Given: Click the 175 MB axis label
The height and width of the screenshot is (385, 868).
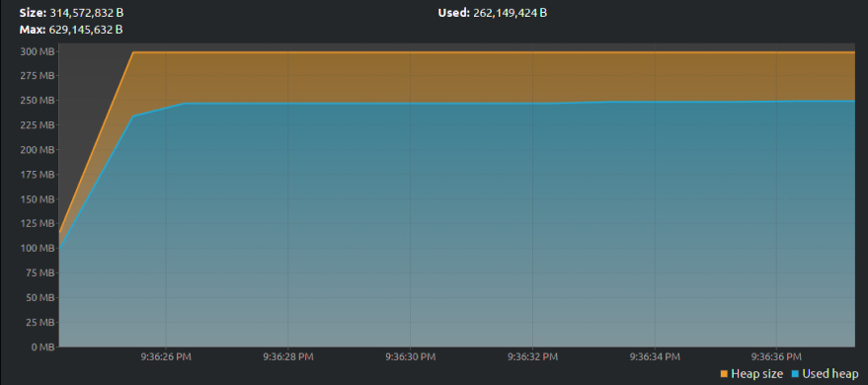Looking at the screenshot, I should (39, 175).
